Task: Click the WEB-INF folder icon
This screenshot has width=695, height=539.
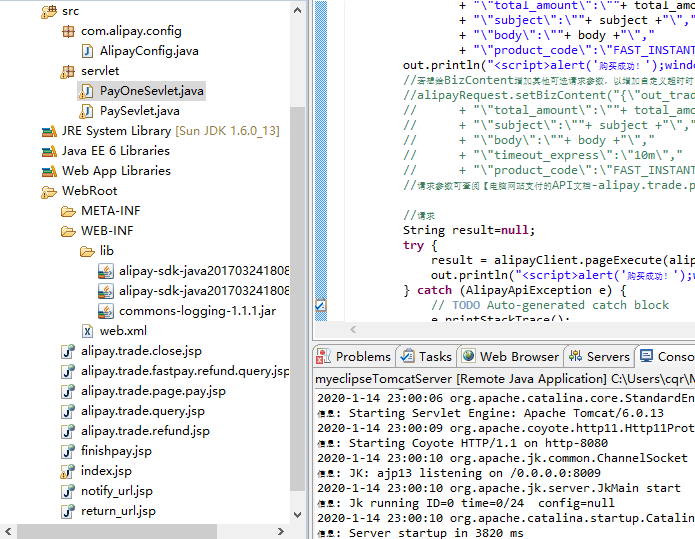Action: [68, 231]
